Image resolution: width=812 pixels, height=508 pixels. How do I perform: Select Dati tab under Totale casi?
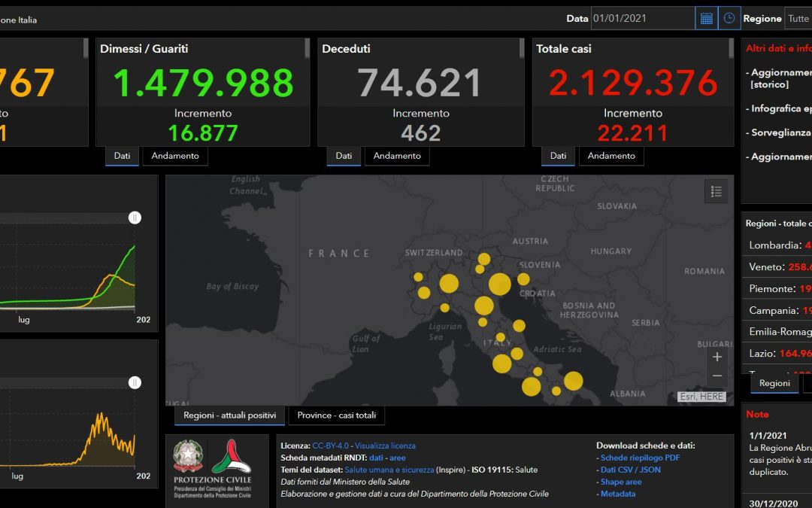(558, 156)
